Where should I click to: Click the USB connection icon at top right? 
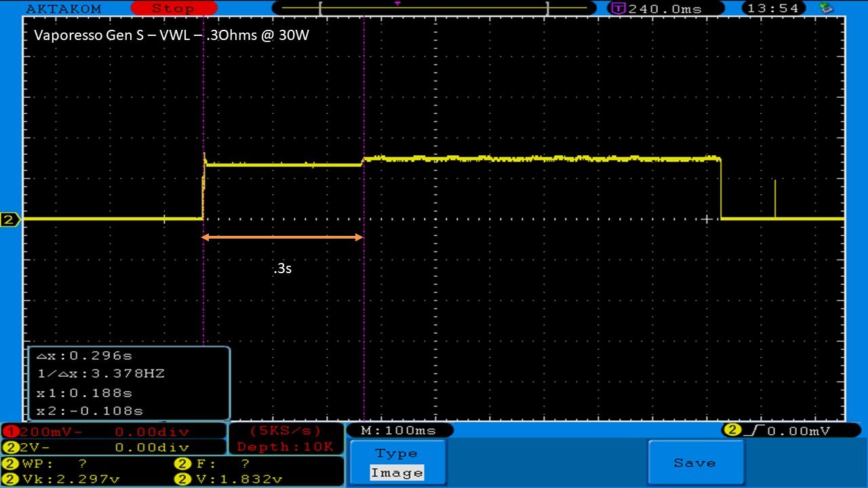click(x=826, y=8)
